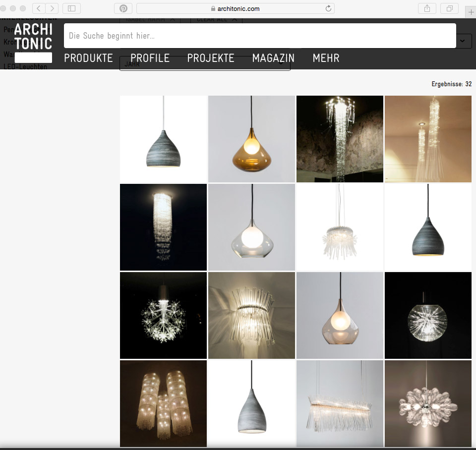
Task: Open the Share menu icon
Action: coord(427,8)
